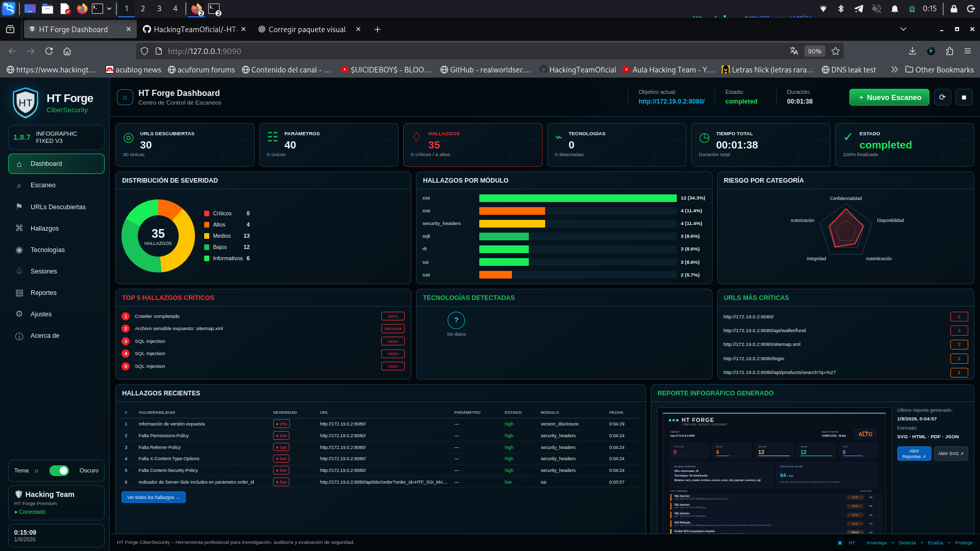Click Abrir Reportes button
Viewport: 980px width, 551px height.
(x=914, y=454)
